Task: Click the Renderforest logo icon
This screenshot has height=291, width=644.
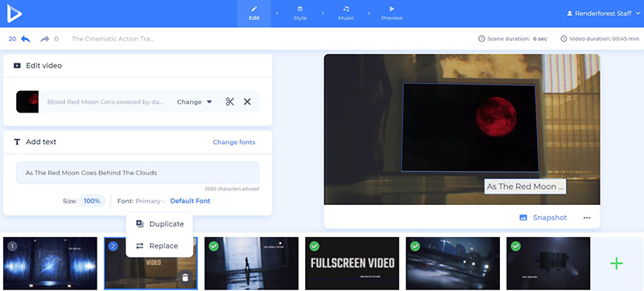Action: coord(14,13)
